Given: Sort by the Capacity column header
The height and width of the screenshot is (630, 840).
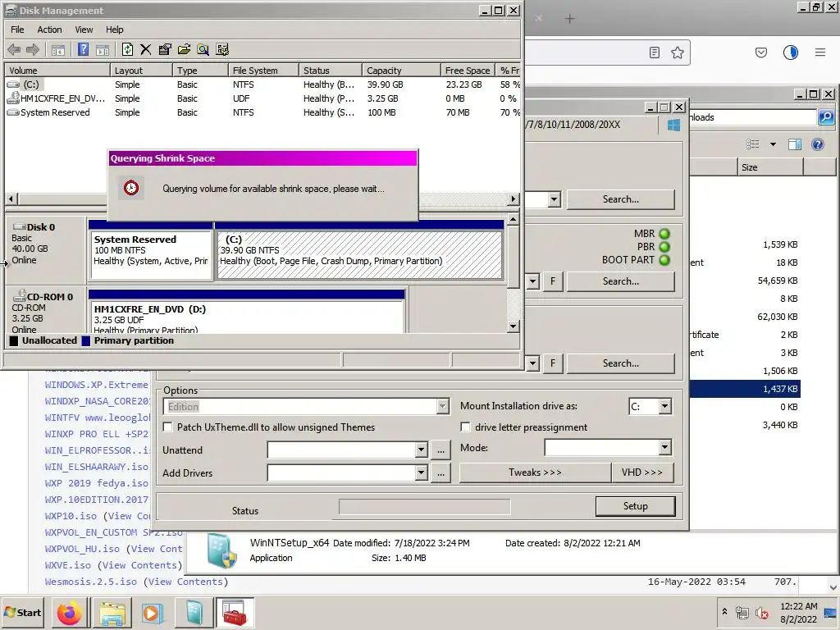Looking at the screenshot, I should 401,71.
